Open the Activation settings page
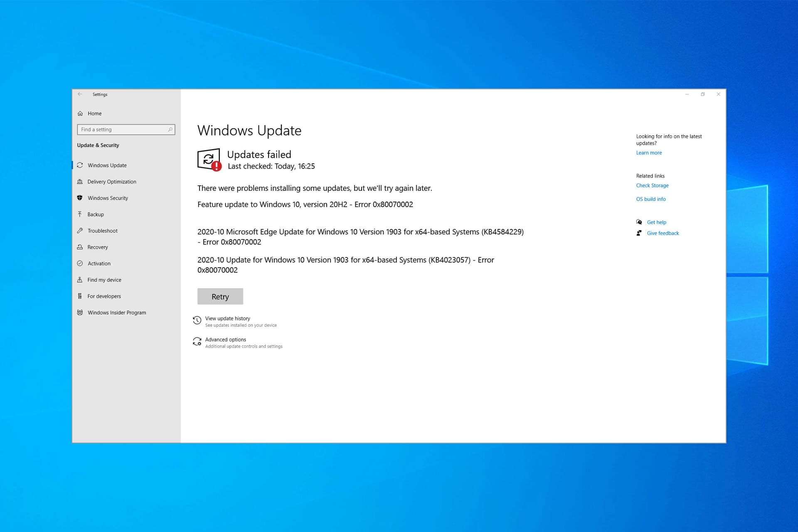The height and width of the screenshot is (532, 798). 99,264
